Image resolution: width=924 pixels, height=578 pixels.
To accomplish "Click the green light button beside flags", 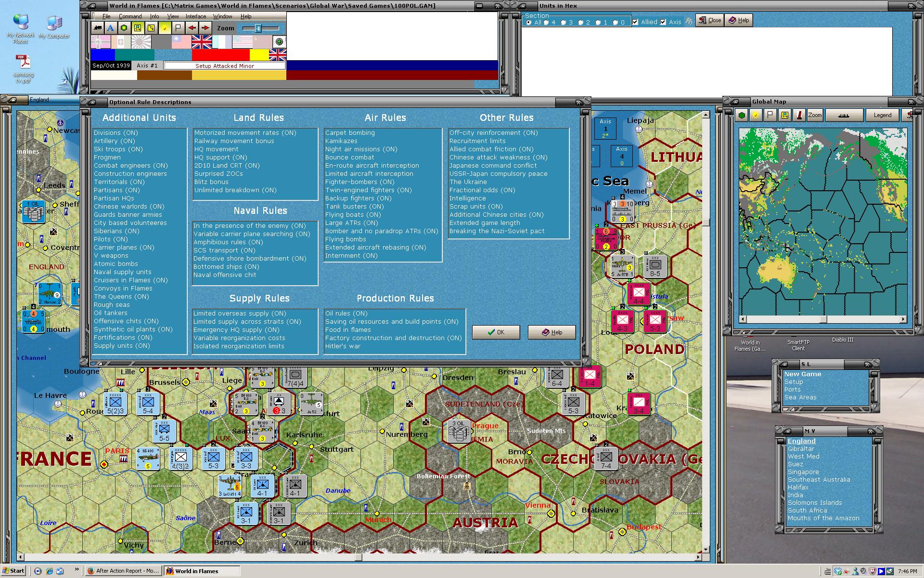I will pyautogui.click(x=279, y=42).
